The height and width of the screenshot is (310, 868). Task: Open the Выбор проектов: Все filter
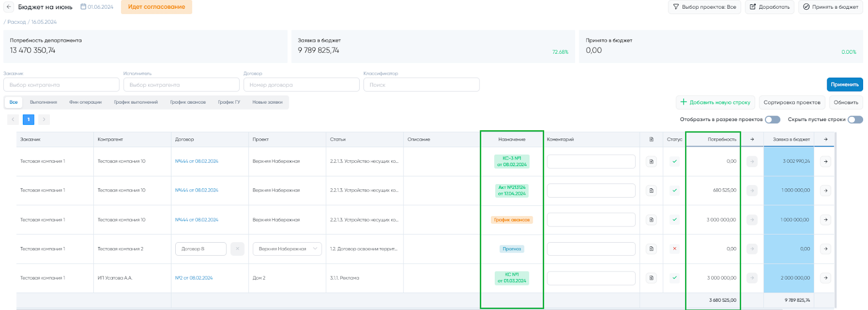pos(704,7)
